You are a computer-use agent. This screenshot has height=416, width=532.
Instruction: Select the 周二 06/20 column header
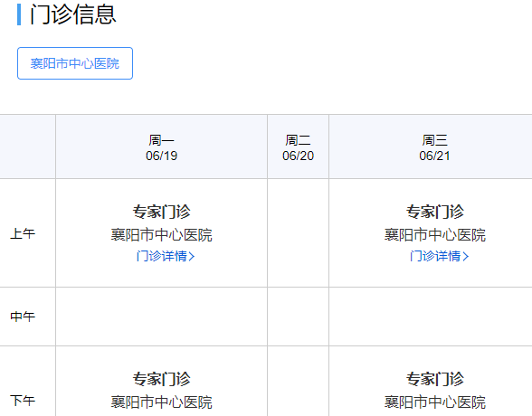pyautogui.click(x=298, y=147)
